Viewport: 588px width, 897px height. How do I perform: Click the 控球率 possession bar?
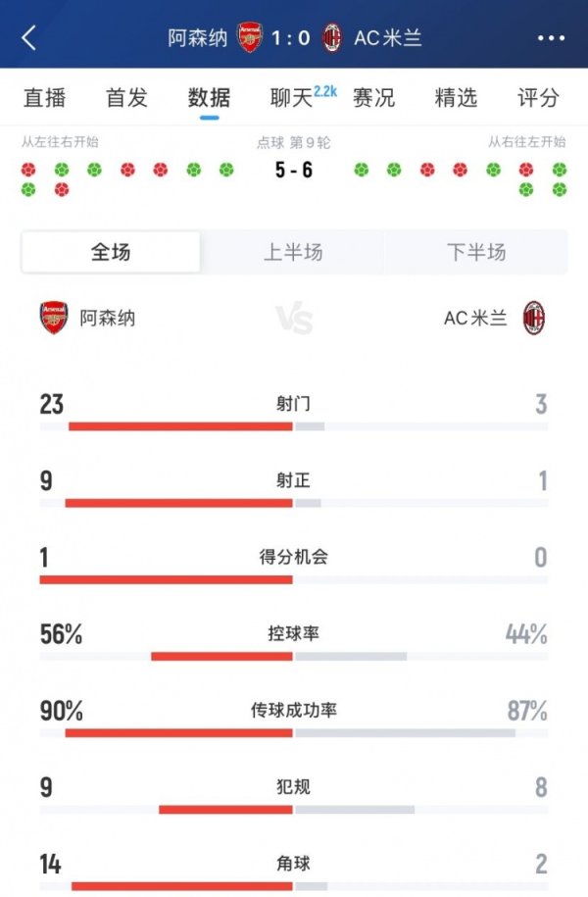click(294, 654)
